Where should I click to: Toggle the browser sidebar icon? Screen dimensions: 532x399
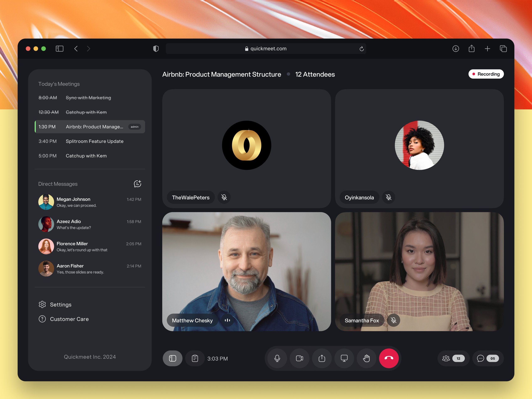(59, 49)
